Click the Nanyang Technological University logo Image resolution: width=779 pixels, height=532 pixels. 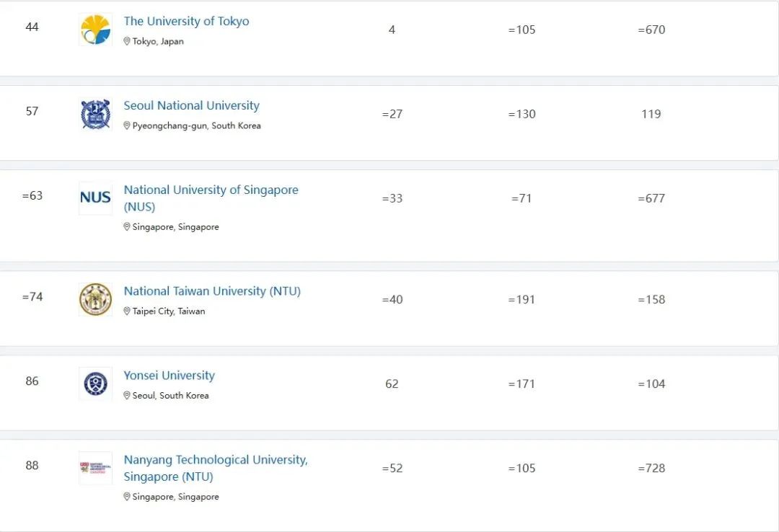(x=95, y=468)
